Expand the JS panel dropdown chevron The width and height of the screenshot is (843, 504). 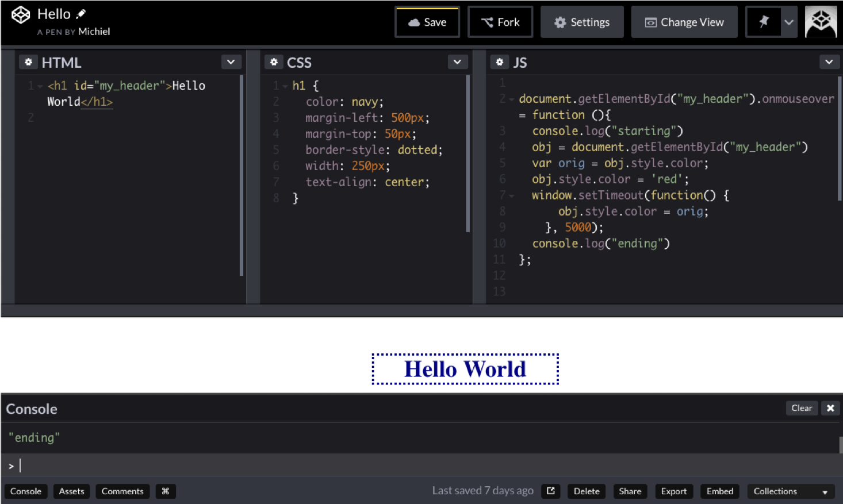coord(829,62)
